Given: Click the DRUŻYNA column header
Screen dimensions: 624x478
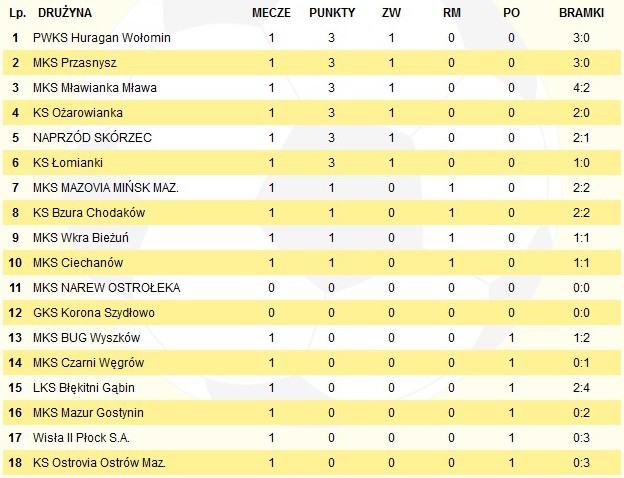Looking at the screenshot, I should [65, 13].
